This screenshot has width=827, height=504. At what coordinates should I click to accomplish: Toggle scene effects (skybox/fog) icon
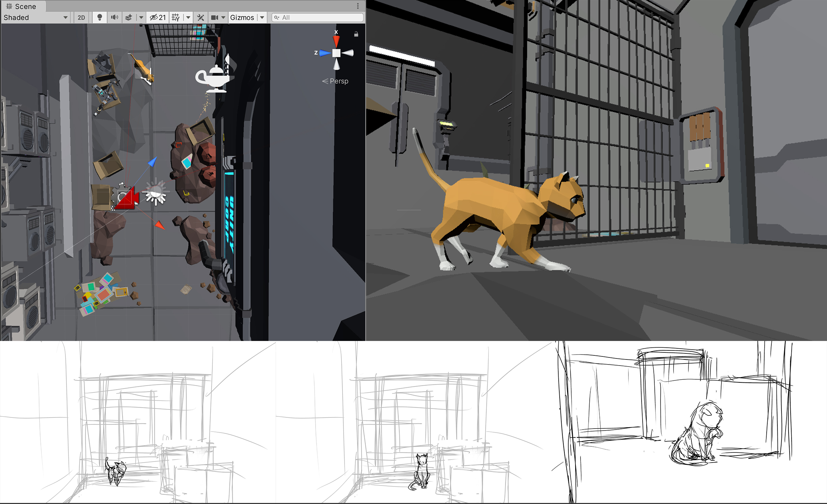[128, 18]
